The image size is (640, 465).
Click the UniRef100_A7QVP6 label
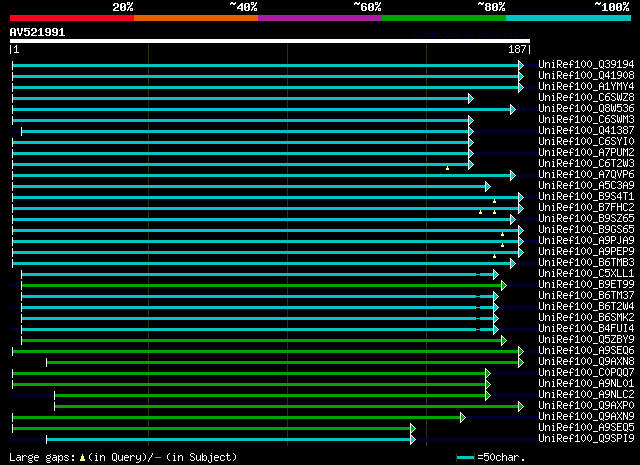pos(586,175)
